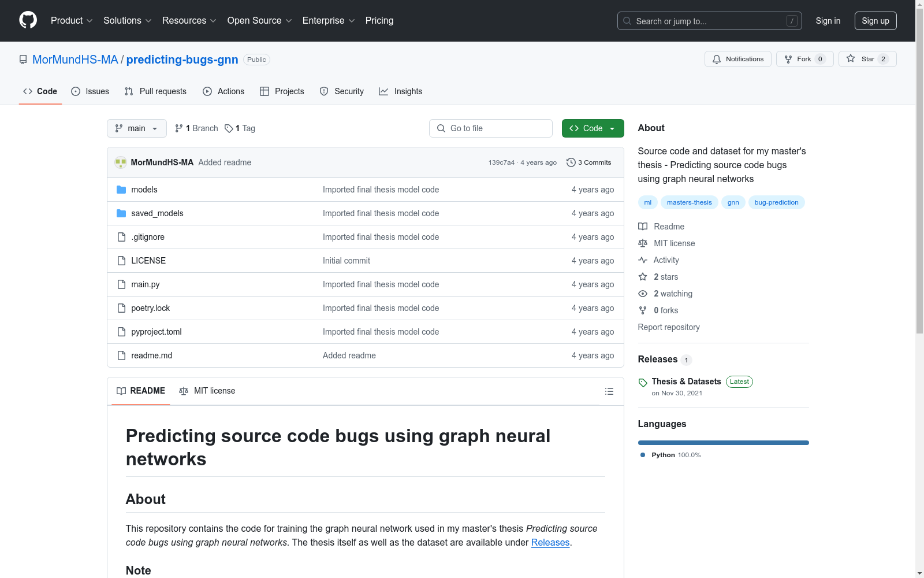Open the green Code dropdown button
Image resolution: width=924 pixels, height=578 pixels.
[593, 128]
